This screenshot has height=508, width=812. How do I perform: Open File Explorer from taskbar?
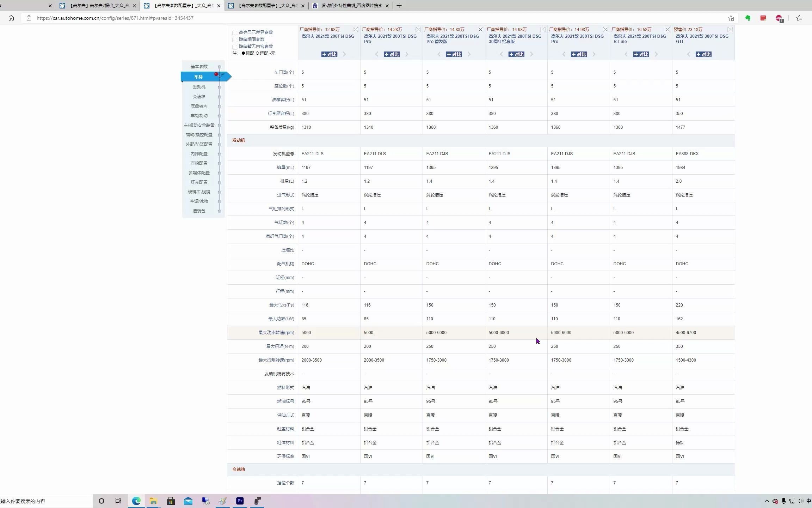[x=153, y=501]
